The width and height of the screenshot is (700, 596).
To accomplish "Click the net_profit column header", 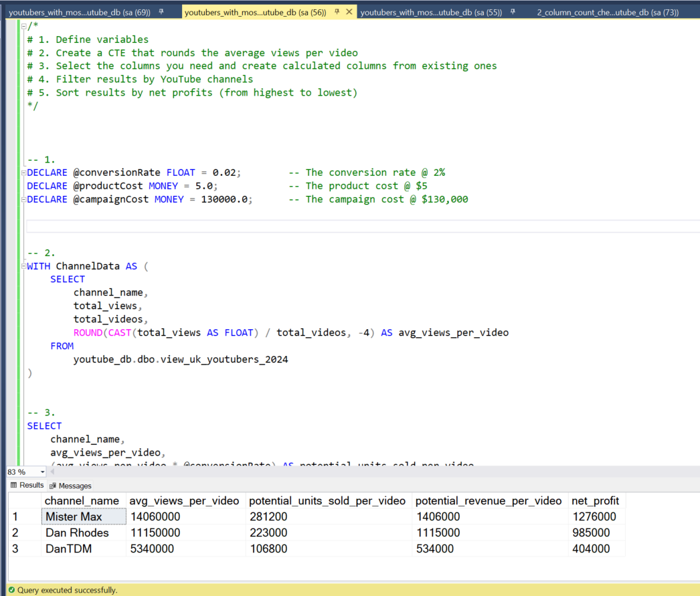I will [x=595, y=501].
